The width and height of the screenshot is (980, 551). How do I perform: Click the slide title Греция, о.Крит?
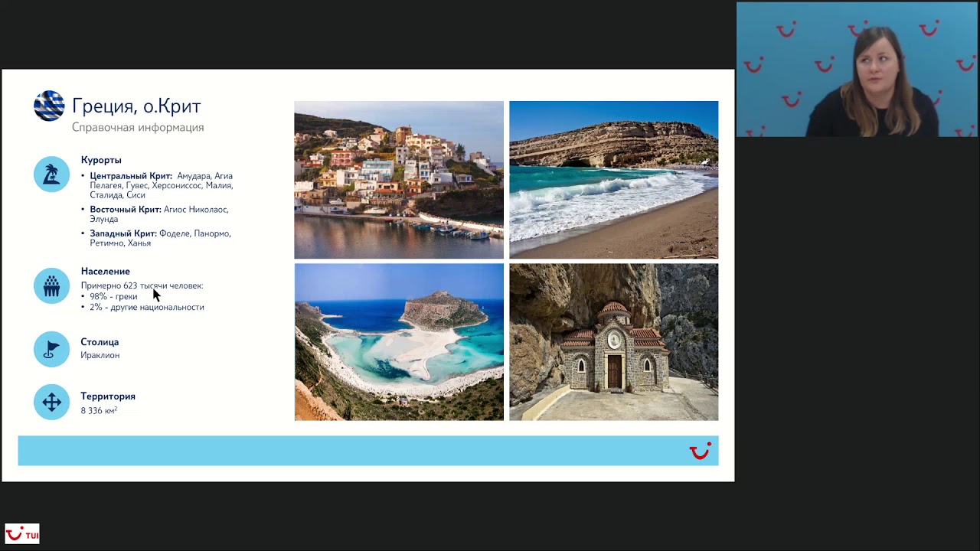click(x=136, y=106)
